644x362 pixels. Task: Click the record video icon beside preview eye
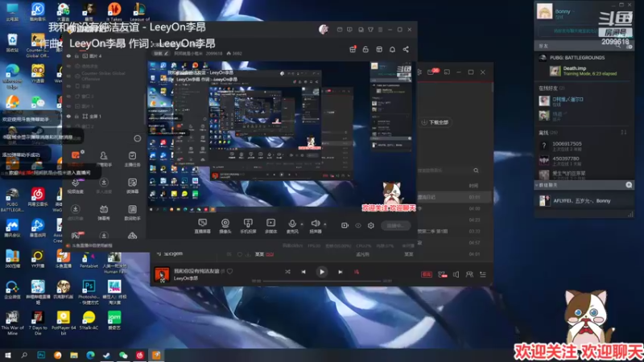coord(345,225)
